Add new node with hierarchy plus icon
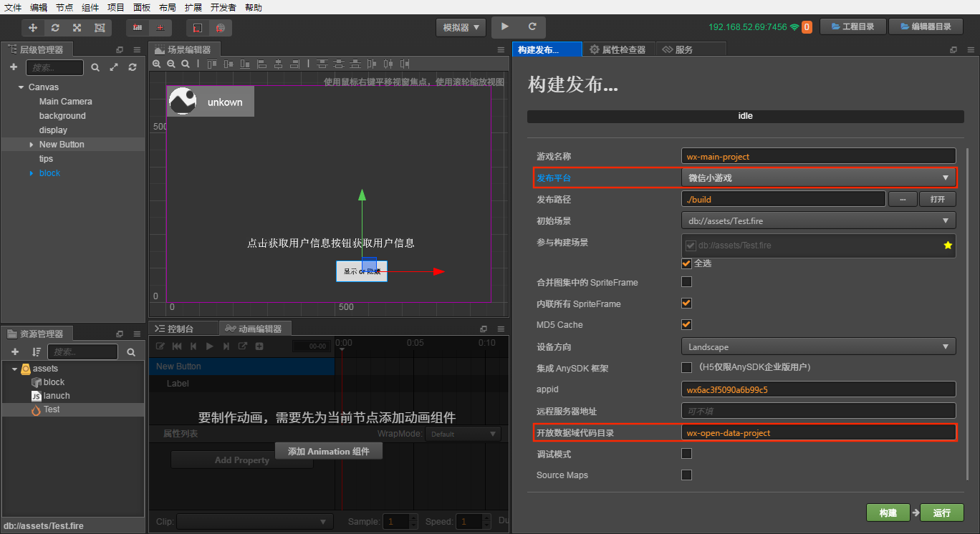This screenshot has height=534, width=980. coord(14,67)
